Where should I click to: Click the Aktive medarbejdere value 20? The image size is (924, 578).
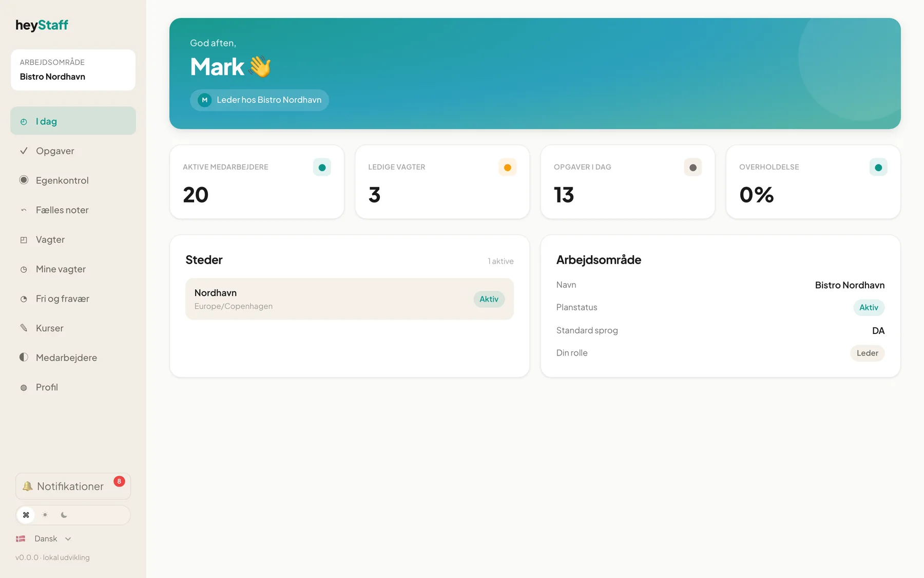pos(196,195)
